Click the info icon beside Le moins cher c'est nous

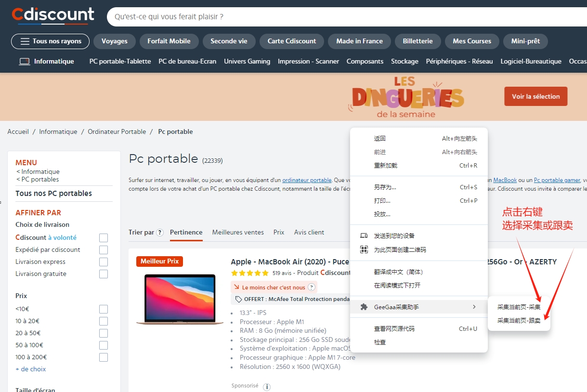click(312, 287)
